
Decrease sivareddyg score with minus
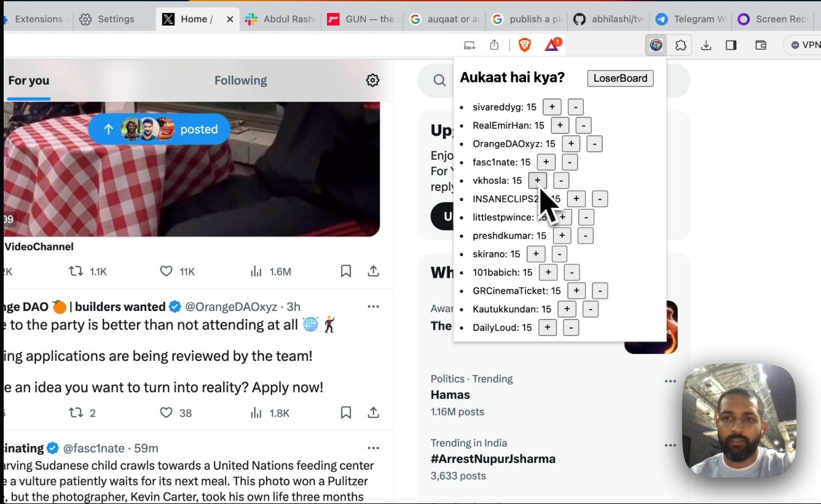click(575, 107)
